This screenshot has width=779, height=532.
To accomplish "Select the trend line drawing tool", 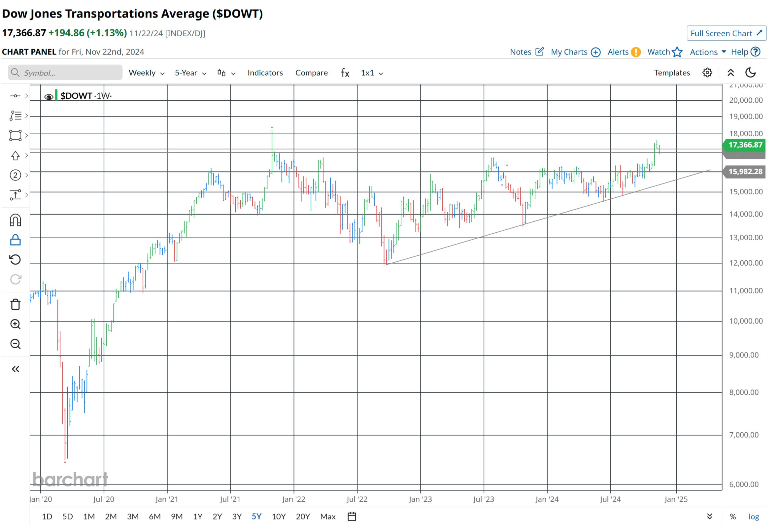I will click(16, 96).
